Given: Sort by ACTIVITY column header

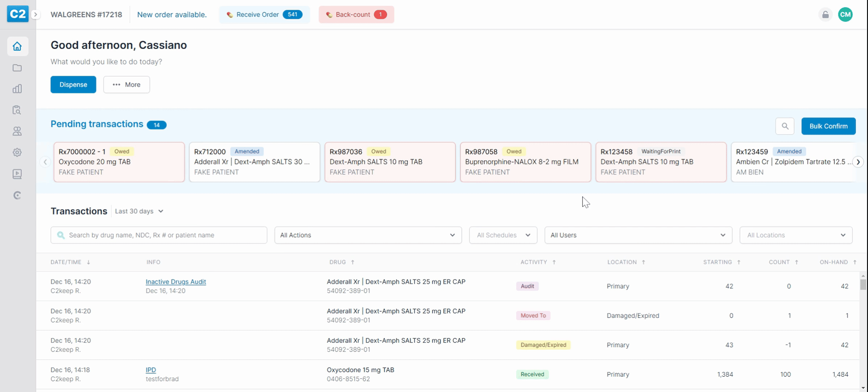Looking at the screenshot, I should (x=538, y=262).
